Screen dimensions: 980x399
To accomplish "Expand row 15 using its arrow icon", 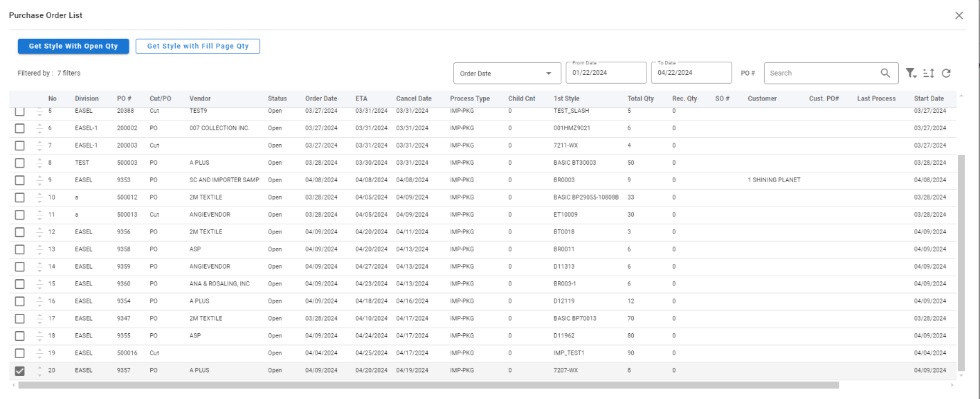I will (39, 284).
